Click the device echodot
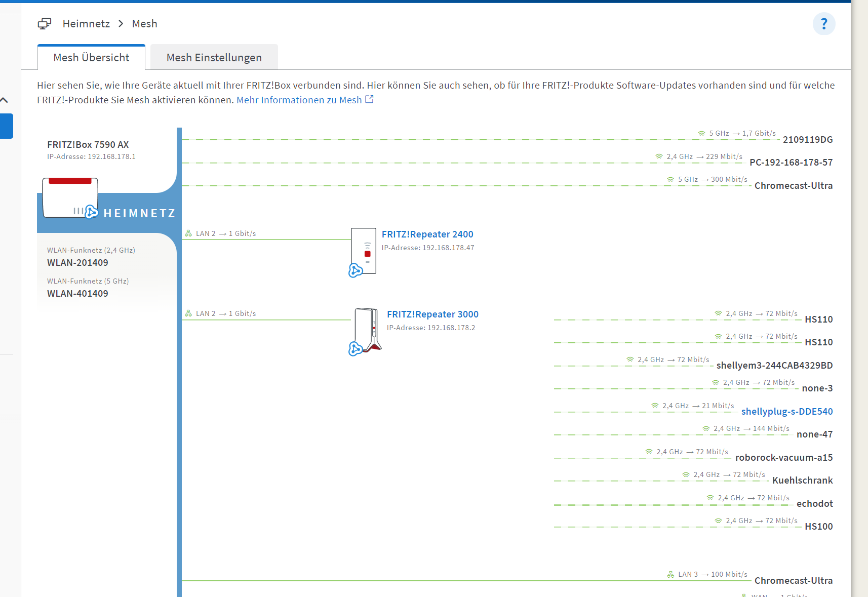The width and height of the screenshot is (868, 597). pyautogui.click(x=815, y=504)
